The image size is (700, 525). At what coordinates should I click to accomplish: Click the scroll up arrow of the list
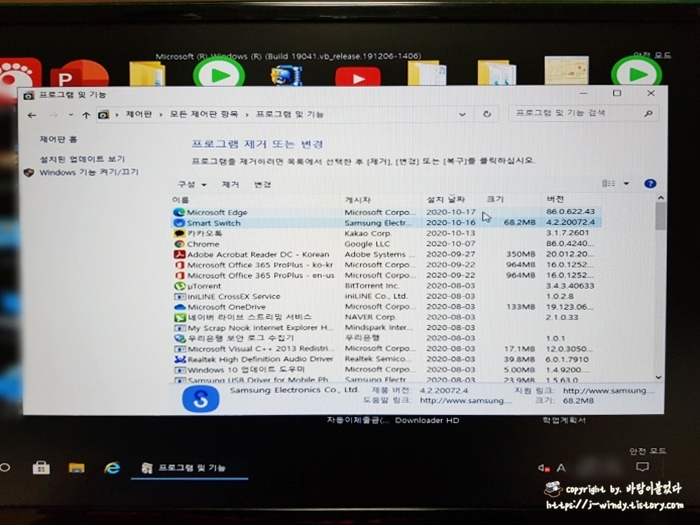click(x=661, y=197)
